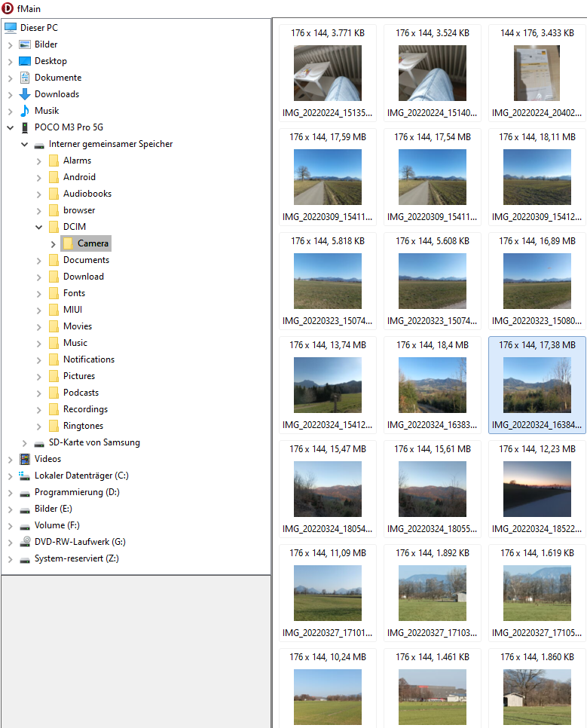Select the Podcasts folder label
The image size is (587, 728).
81,393
